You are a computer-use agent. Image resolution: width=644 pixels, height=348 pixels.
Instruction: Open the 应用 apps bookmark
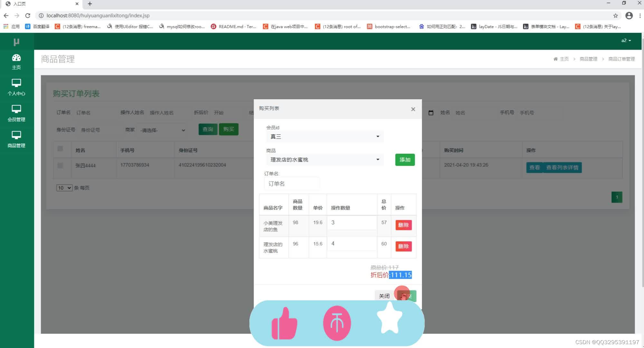coord(12,26)
